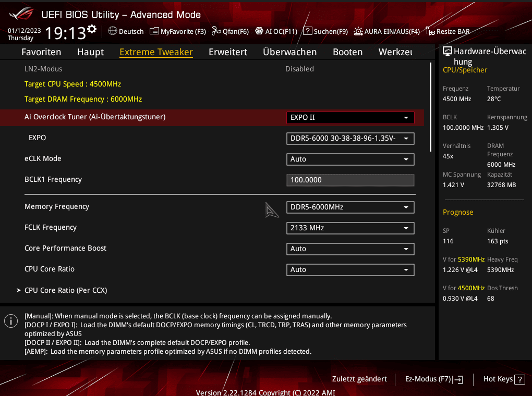Select the eCLK Mode label
The width and height of the screenshot is (532, 396).
(x=43, y=159)
